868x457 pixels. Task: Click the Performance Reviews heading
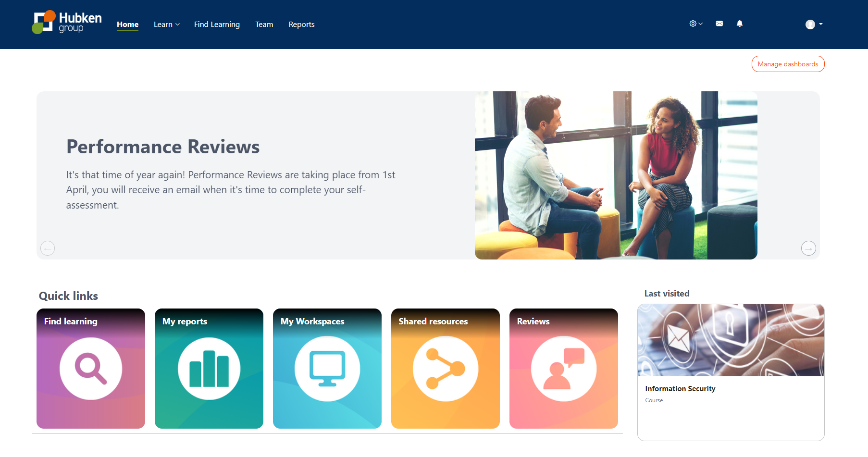[163, 147]
